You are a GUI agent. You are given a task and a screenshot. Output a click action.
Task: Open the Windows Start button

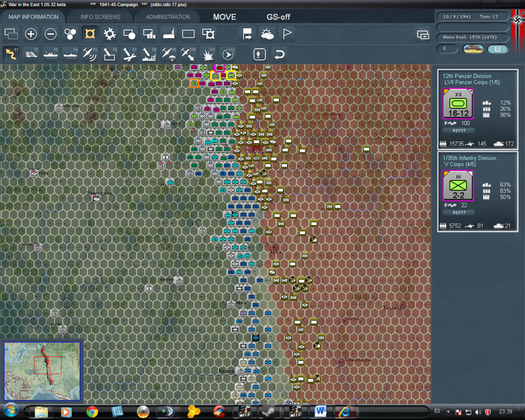[11, 411]
